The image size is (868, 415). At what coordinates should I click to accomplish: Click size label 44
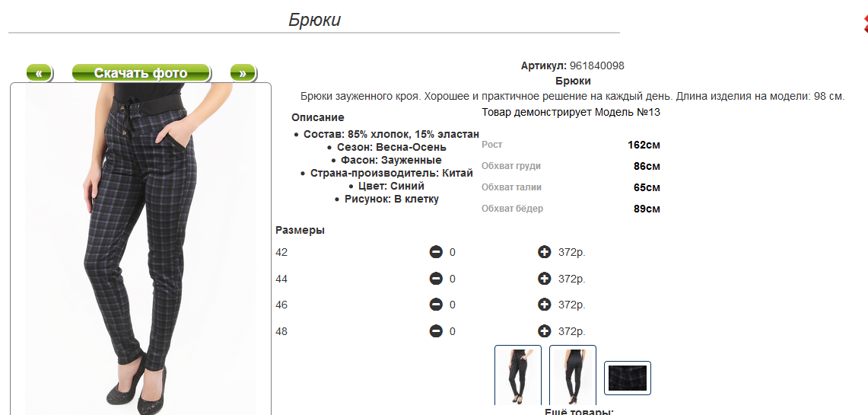click(281, 279)
